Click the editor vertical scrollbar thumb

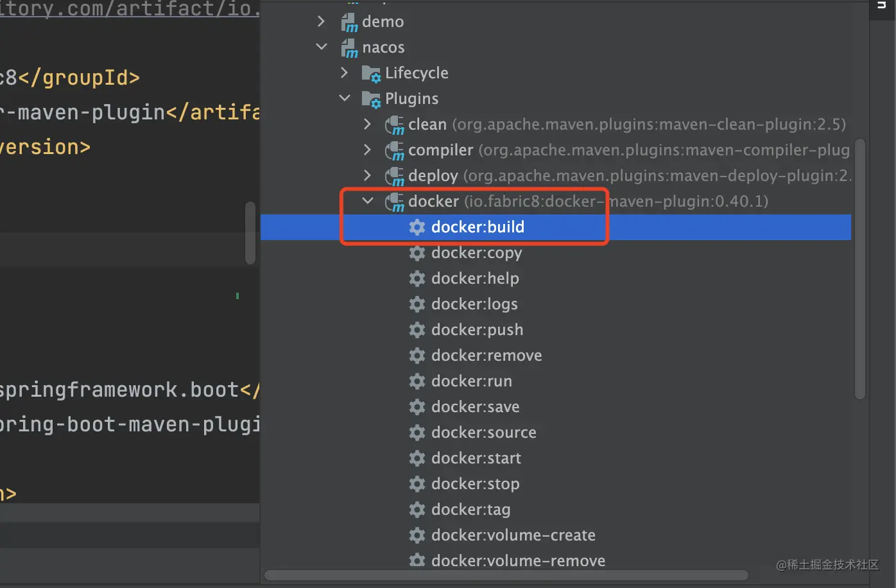click(250, 232)
